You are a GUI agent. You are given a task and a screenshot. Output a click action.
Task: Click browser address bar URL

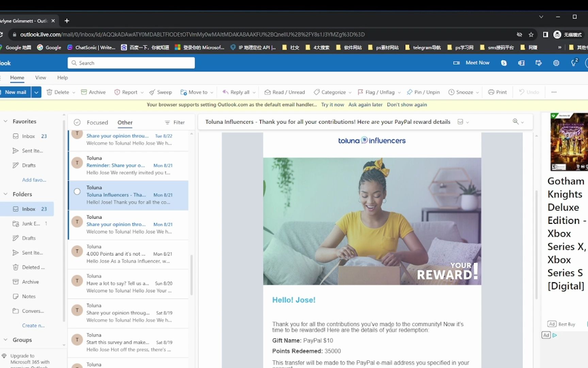tap(192, 34)
